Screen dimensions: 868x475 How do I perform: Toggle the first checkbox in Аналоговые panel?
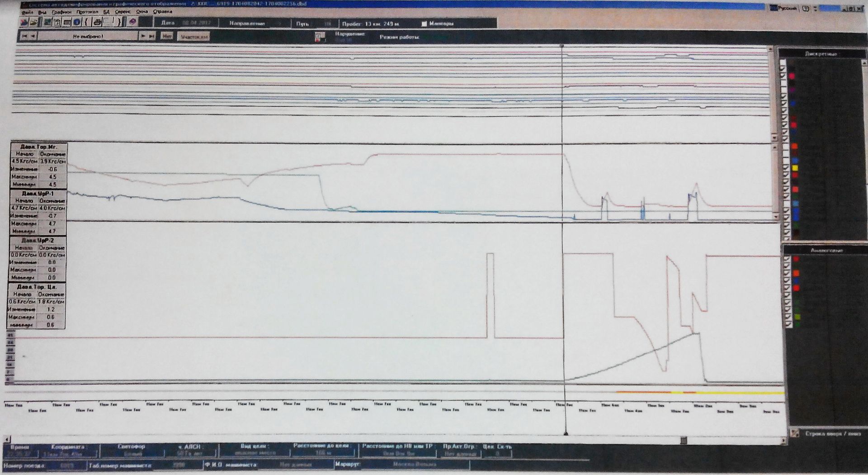[788, 259]
